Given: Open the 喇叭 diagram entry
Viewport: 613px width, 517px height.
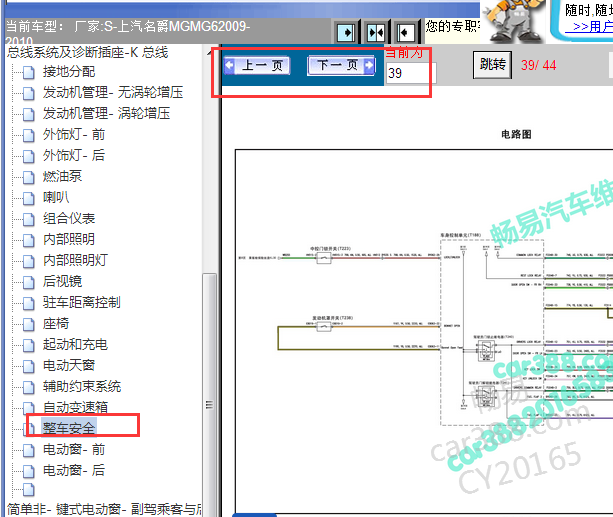Looking at the screenshot, I should tap(56, 197).
